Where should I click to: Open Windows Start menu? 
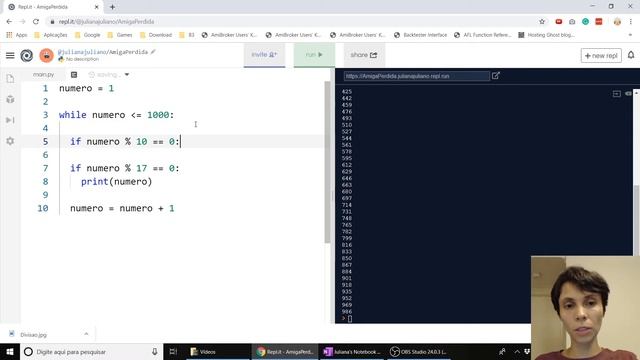(10, 351)
